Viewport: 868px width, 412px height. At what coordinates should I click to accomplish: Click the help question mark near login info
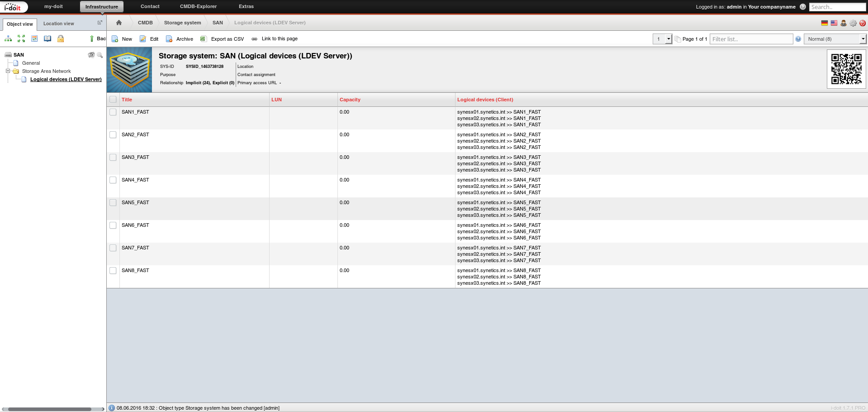[x=803, y=7]
